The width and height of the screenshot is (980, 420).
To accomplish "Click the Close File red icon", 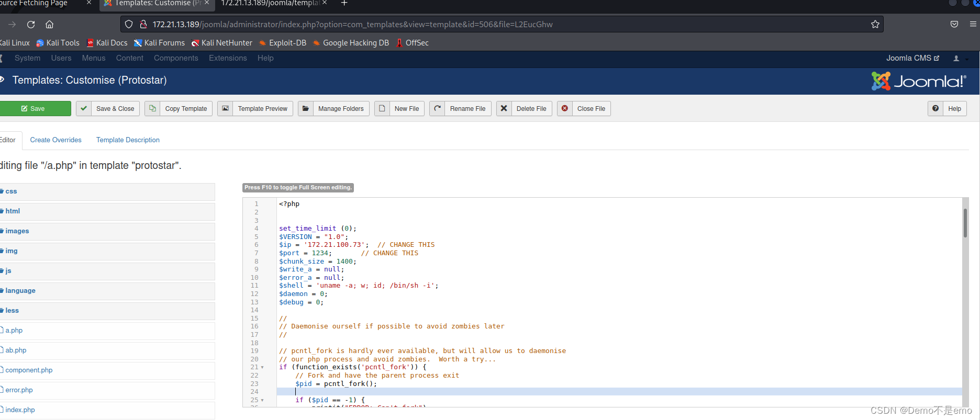I will click(x=565, y=109).
